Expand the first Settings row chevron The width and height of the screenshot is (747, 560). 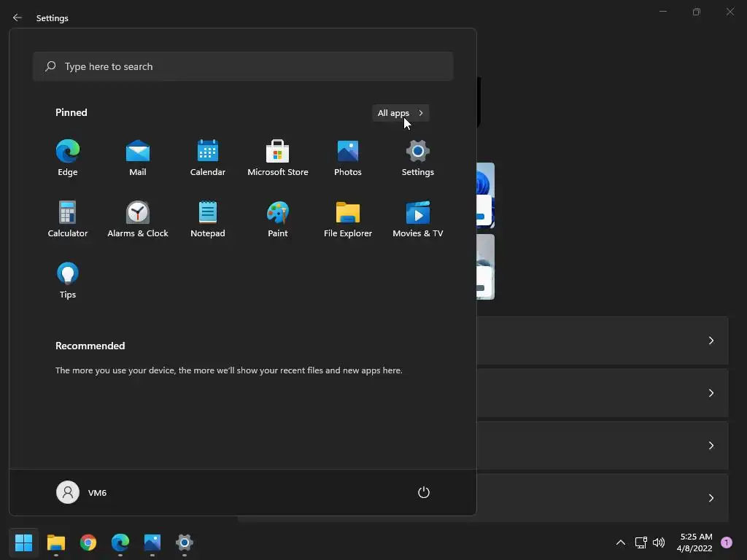click(711, 341)
